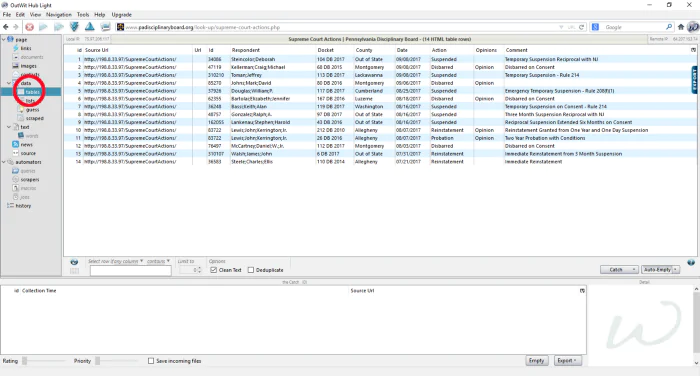Open the Edit menu
Image resolution: width=700 pixels, height=376 pixels.
coord(21,15)
